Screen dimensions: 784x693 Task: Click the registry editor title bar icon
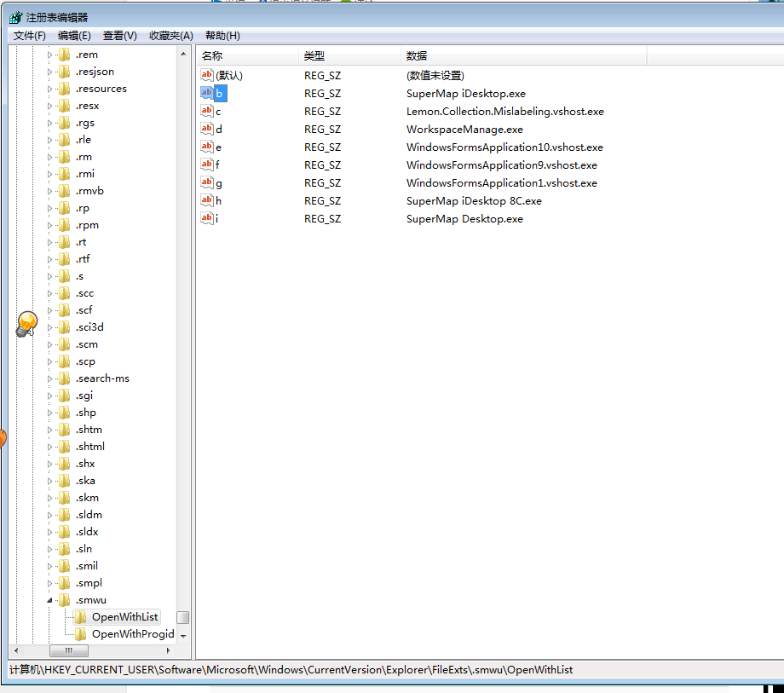pyautogui.click(x=15, y=17)
